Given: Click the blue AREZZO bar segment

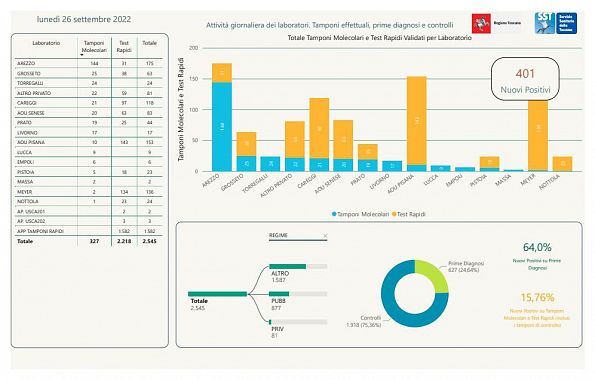Looking at the screenshot, I should (222, 127).
